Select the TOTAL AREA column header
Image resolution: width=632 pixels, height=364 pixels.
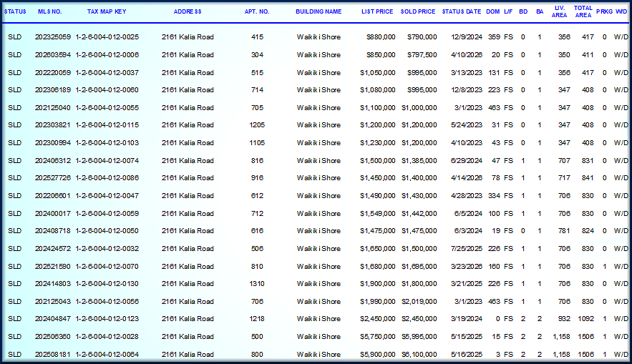pyautogui.click(x=583, y=11)
